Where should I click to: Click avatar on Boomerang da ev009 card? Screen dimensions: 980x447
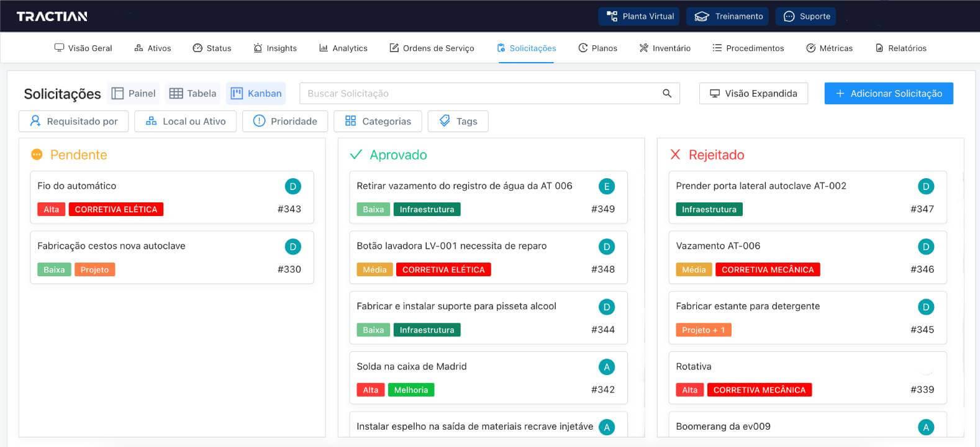pyautogui.click(x=926, y=427)
